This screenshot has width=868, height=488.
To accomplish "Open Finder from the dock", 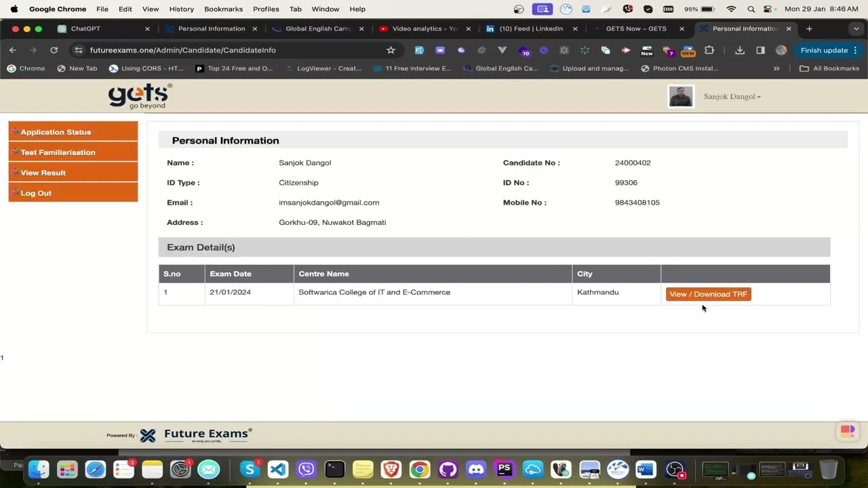I will pos(39,469).
